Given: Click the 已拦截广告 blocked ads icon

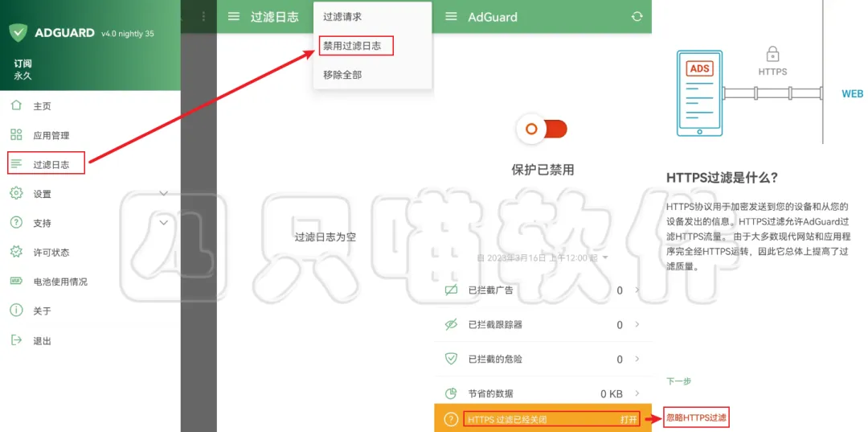Looking at the screenshot, I should (x=452, y=290).
